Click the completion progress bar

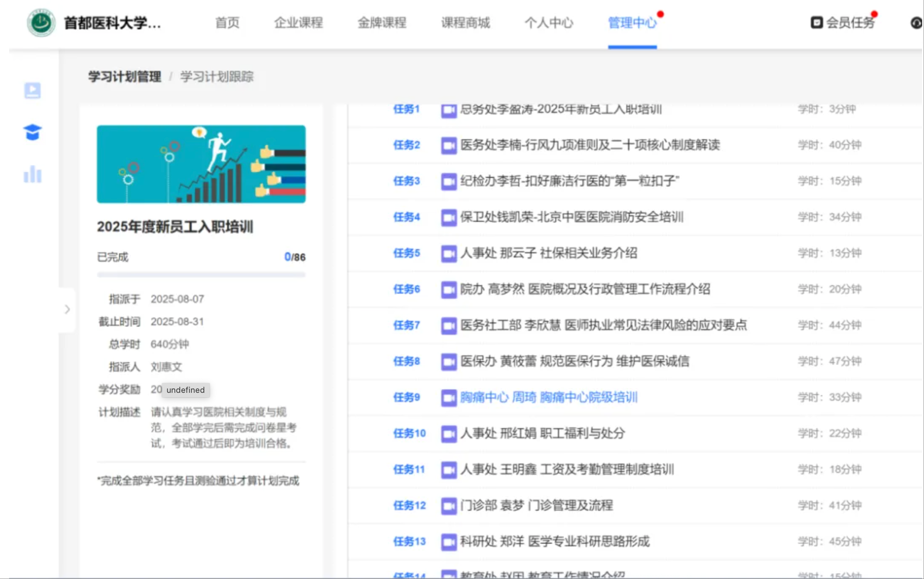[201, 275]
